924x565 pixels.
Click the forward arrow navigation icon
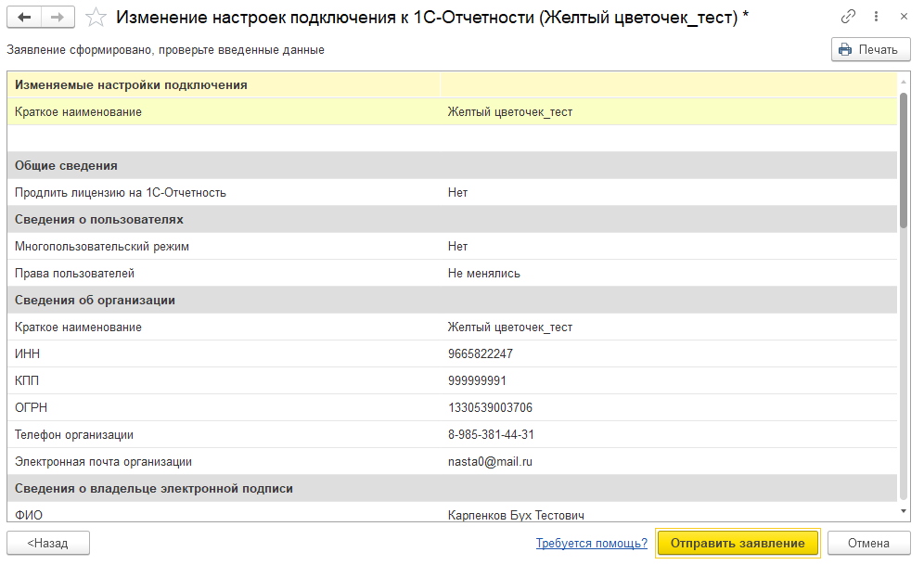[58, 18]
